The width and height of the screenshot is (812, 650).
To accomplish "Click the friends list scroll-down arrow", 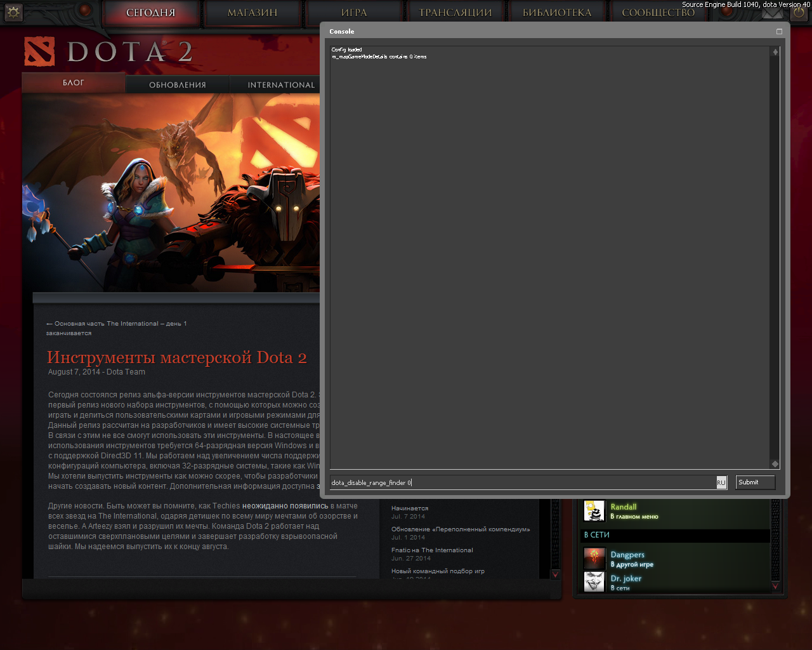I will (775, 586).
